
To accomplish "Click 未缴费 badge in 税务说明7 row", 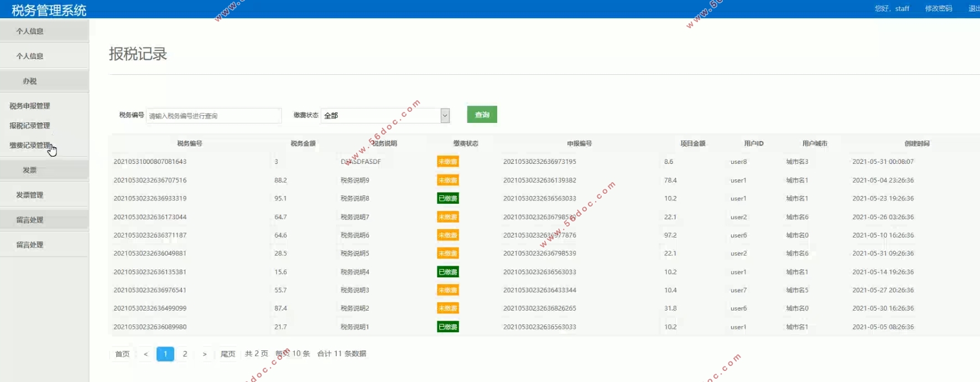I will coord(448,217).
